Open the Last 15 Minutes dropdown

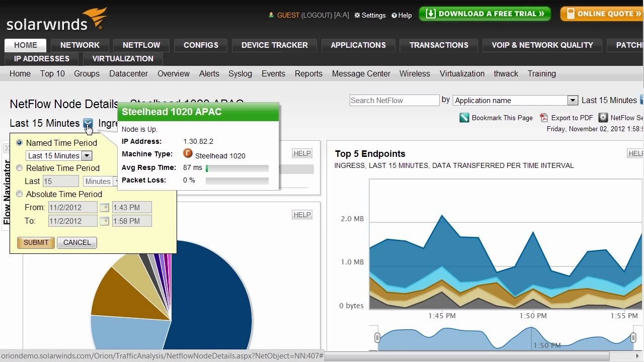click(87, 156)
